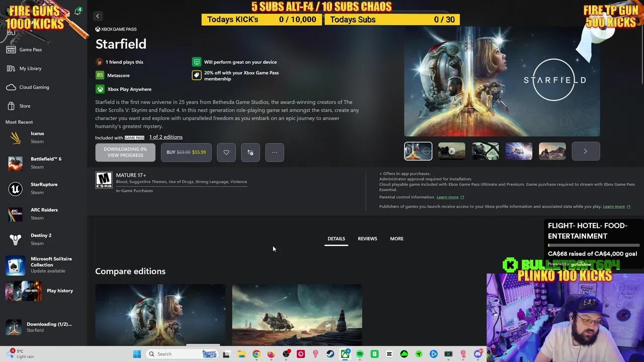Open weather widget Light rain
The image size is (644, 362).
coord(19,354)
